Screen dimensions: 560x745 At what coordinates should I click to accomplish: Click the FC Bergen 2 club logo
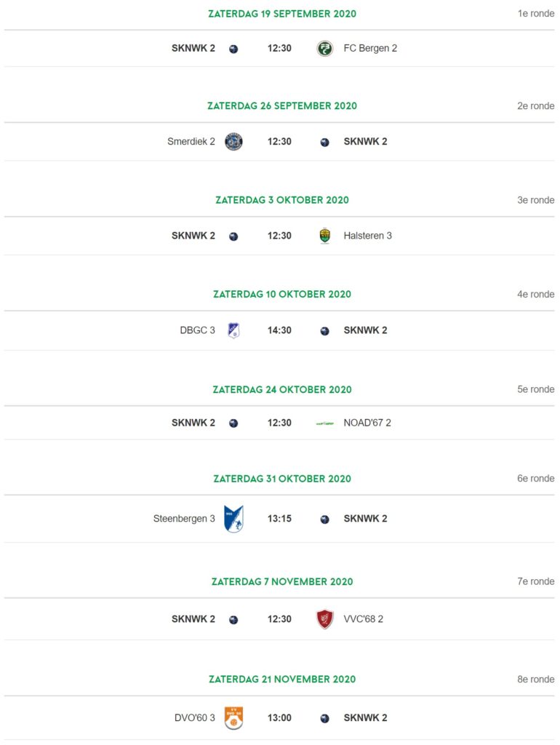(x=325, y=49)
